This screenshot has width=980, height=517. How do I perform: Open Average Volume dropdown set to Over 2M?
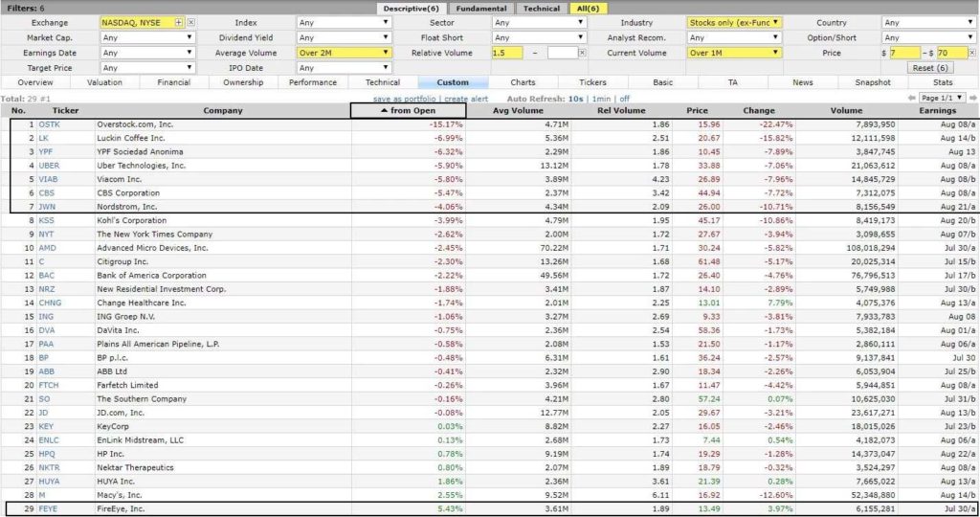[344, 54]
